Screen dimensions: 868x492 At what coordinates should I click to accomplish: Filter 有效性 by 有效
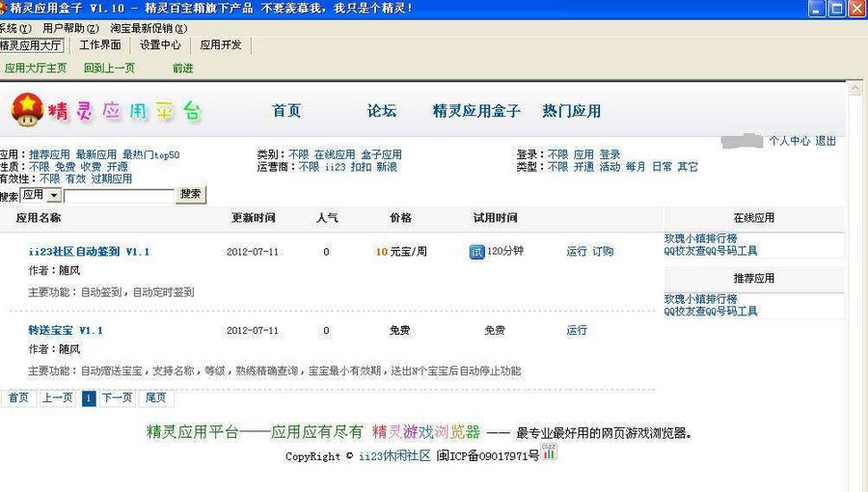pos(75,178)
